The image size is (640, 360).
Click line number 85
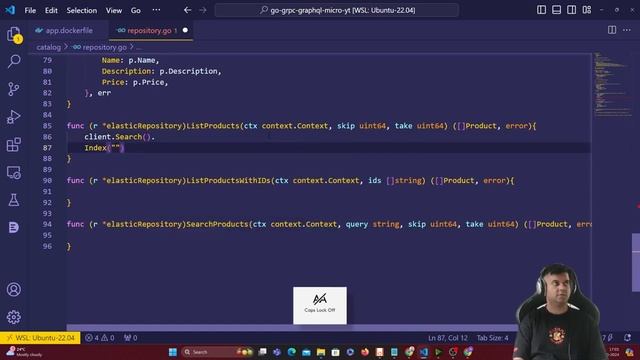tap(47, 126)
